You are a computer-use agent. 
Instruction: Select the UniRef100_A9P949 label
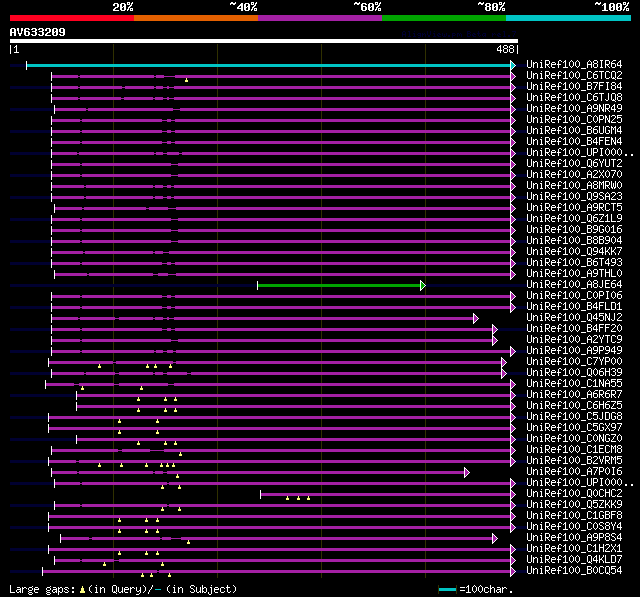[574, 351]
